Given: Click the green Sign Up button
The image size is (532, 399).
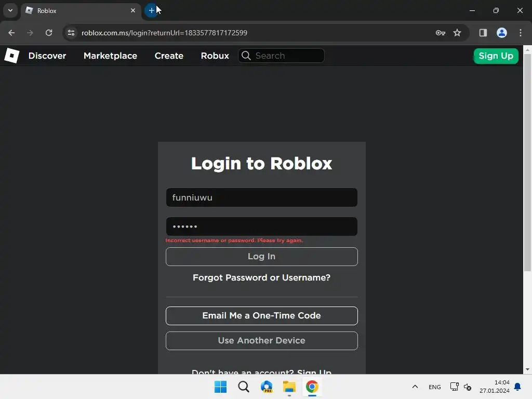Looking at the screenshot, I should 496,56.
